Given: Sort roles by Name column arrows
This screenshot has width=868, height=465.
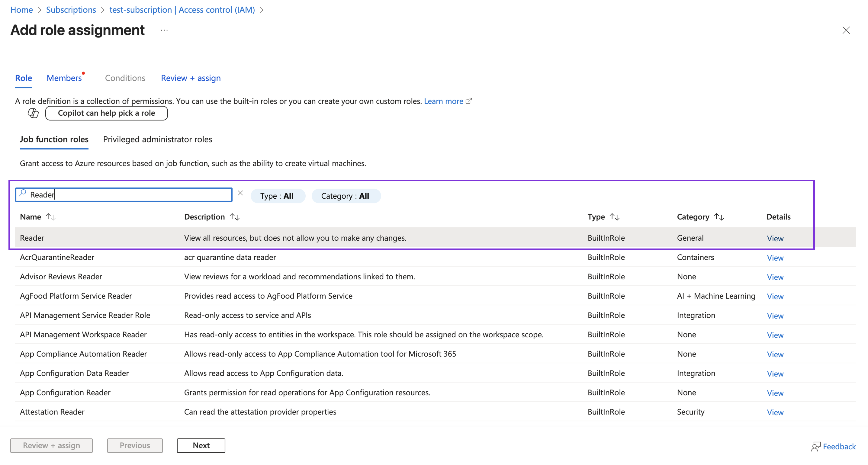Looking at the screenshot, I should coord(50,217).
